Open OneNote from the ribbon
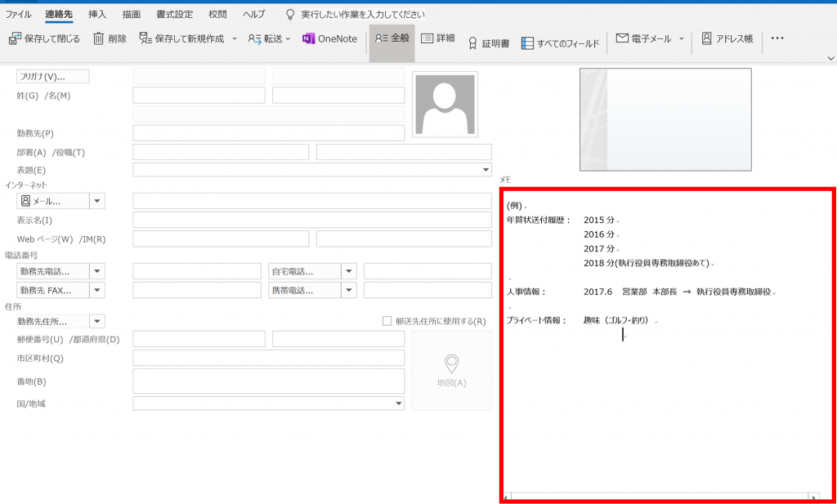The image size is (837, 504). 329,38
